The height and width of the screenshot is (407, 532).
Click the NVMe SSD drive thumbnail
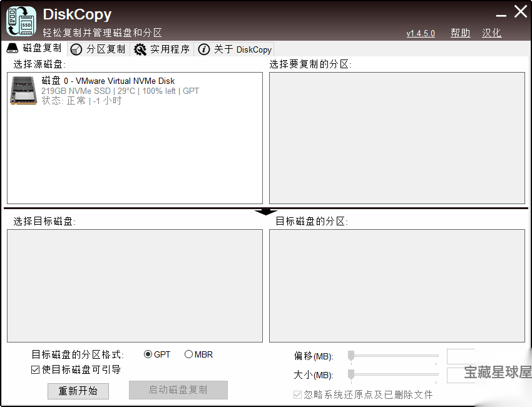23,90
